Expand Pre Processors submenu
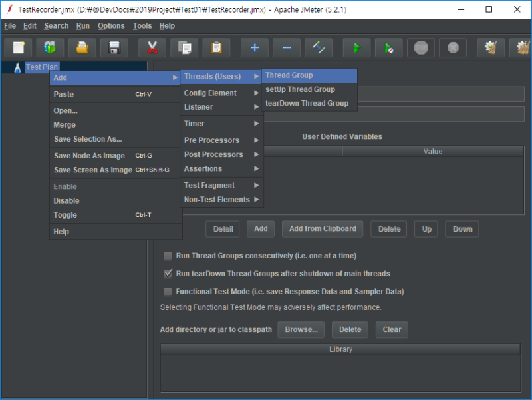The height and width of the screenshot is (400, 532). click(x=221, y=140)
